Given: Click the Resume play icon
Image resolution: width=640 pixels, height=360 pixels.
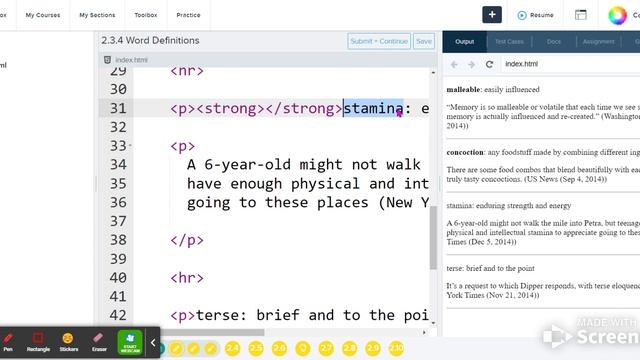Looking at the screenshot, I should pyautogui.click(x=522, y=15).
